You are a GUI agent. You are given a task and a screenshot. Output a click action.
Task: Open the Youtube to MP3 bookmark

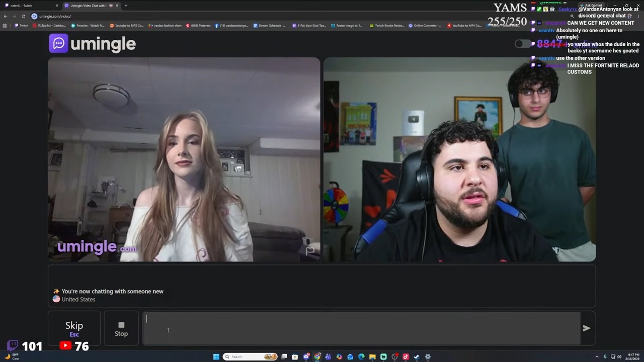point(127,26)
